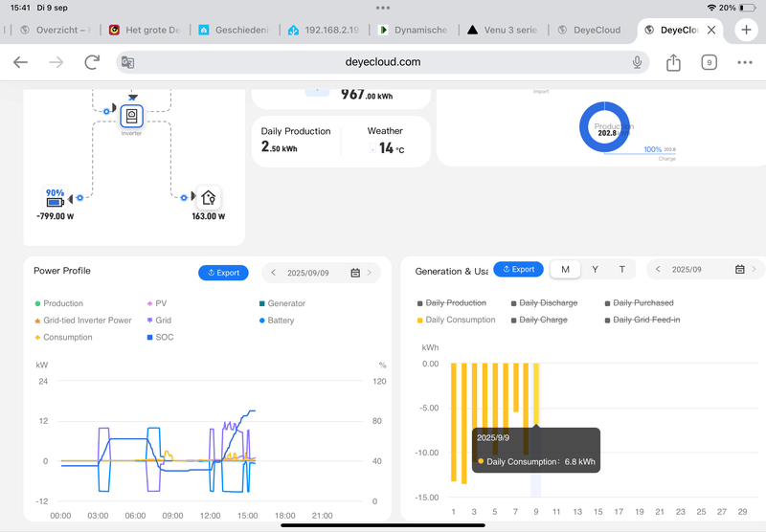Toggle the Generator series in legend
The height and width of the screenshot is (532, 766).
pyautogui.click(x=282, y=303)
